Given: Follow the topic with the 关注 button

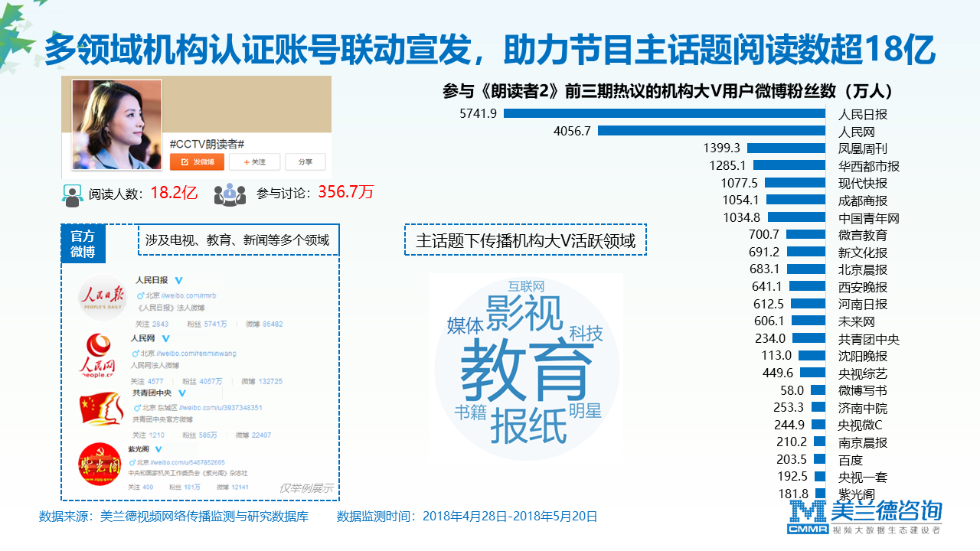Looking at the screenshot, I should click(x=254, y=161).
